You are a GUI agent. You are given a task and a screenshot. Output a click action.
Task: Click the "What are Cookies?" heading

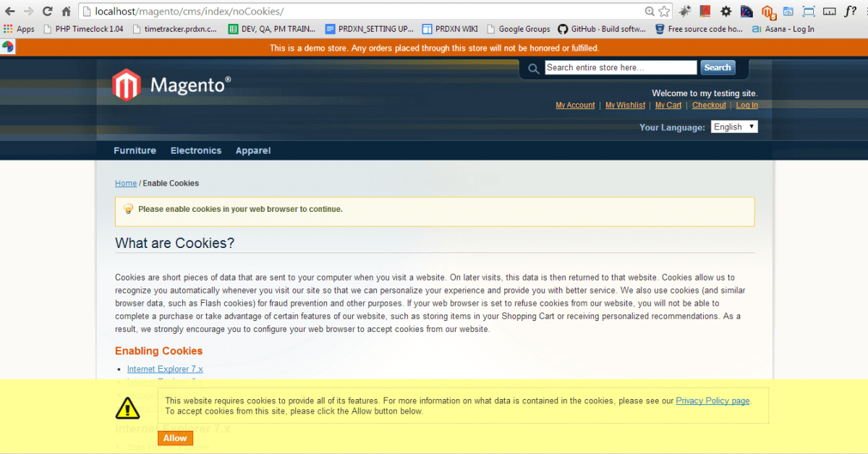coord(174,243)
